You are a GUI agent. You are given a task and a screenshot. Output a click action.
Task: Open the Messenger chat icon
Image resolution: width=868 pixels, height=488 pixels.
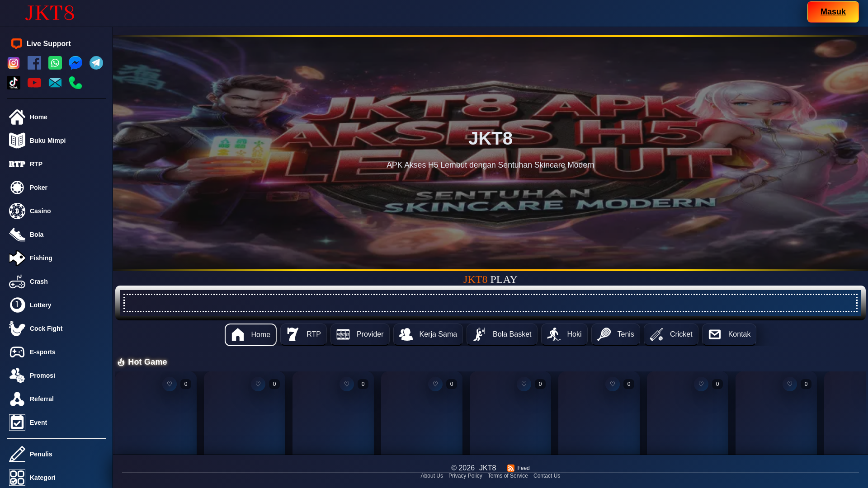click(x=75, y=63)
